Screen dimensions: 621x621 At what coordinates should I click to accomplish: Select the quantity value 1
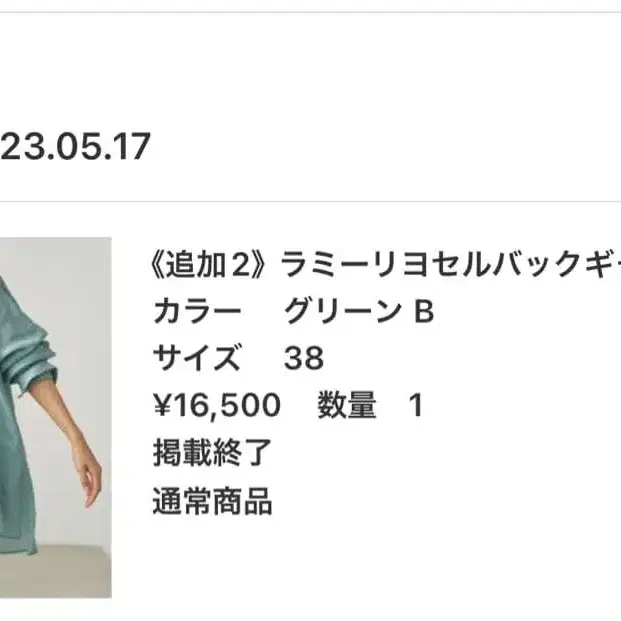416,405
